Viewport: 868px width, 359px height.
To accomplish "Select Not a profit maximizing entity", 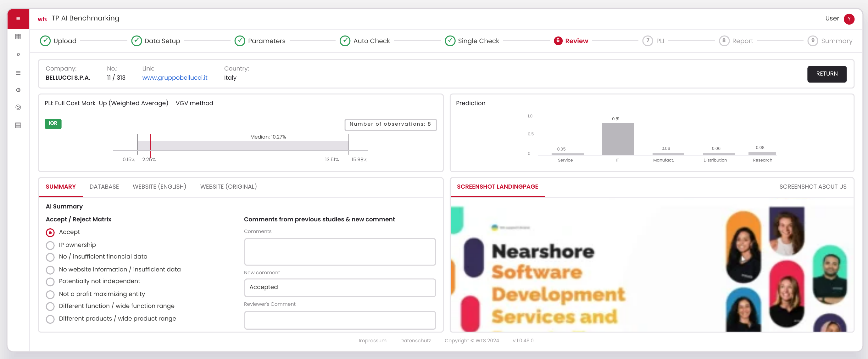I will tap(50, 294).
